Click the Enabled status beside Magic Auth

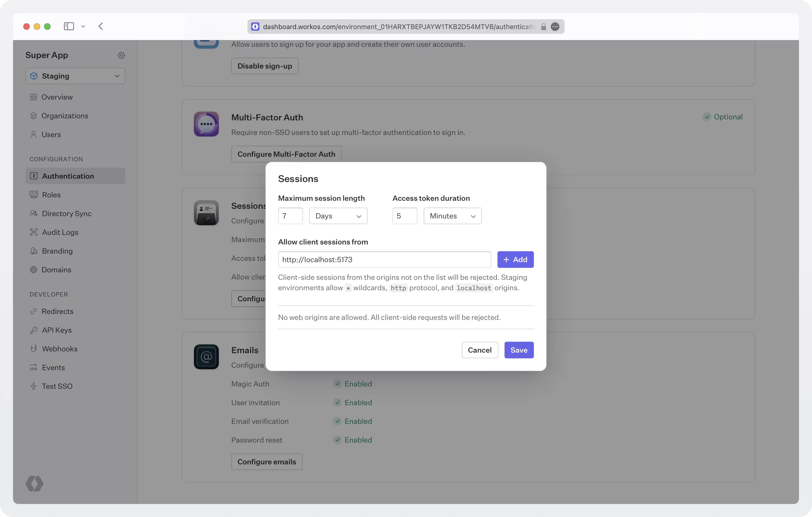click(x=353, y=384)
